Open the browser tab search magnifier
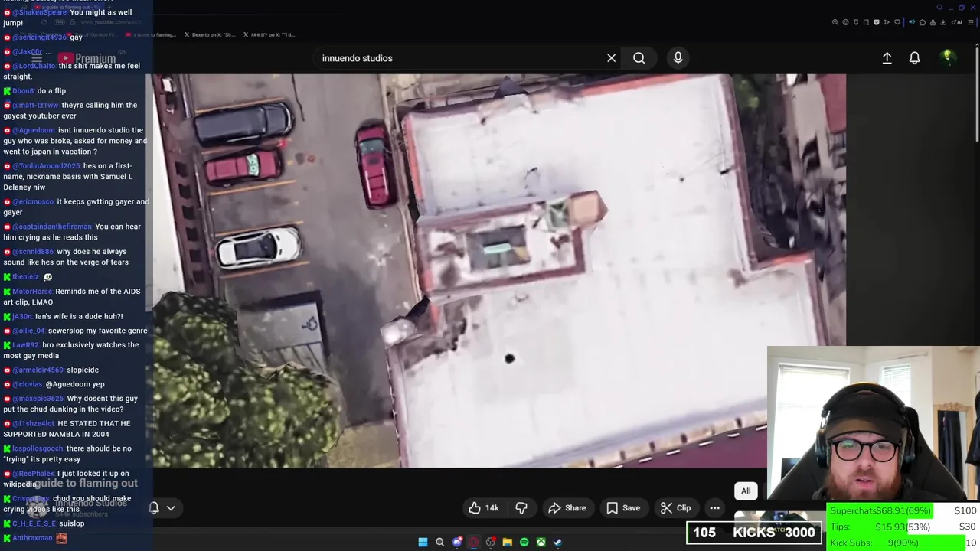Image resolution: width=980 pixels, height=551 pixels. tap(939, 8)
